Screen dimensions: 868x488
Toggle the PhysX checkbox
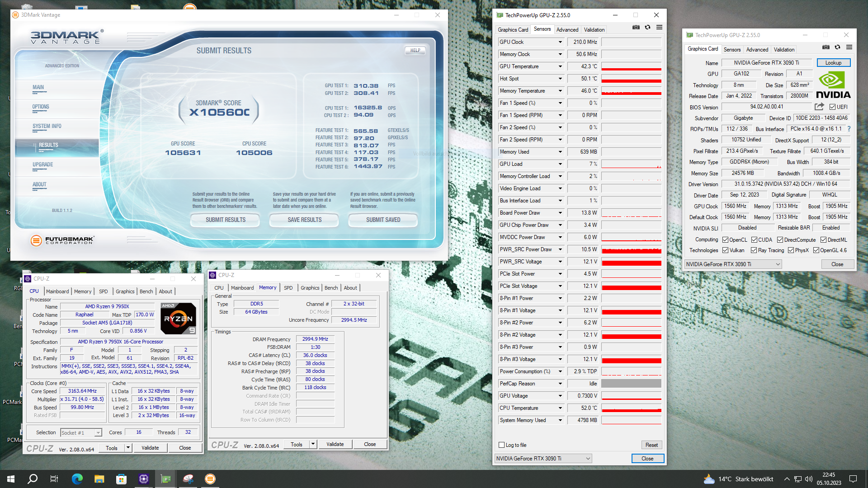coord(791,250)
